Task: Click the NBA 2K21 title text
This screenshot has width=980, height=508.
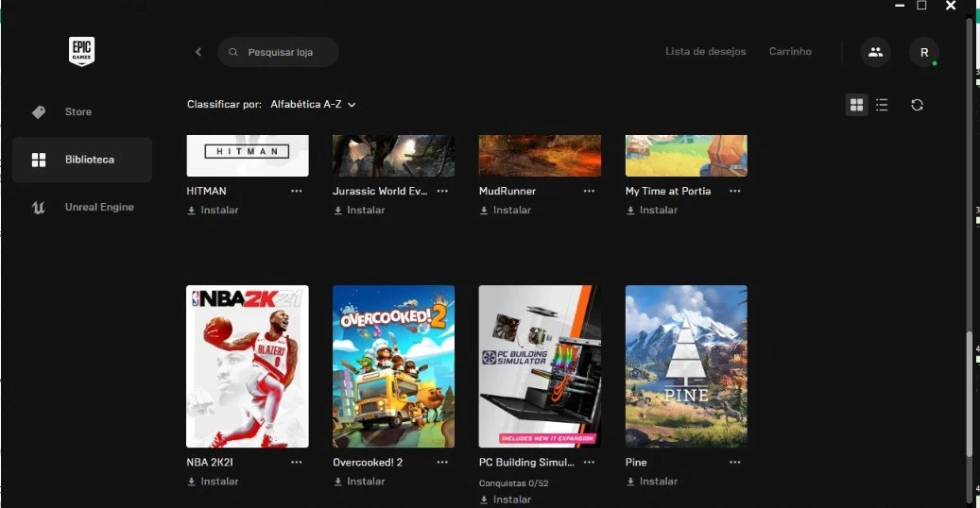Action: point(210,463)
